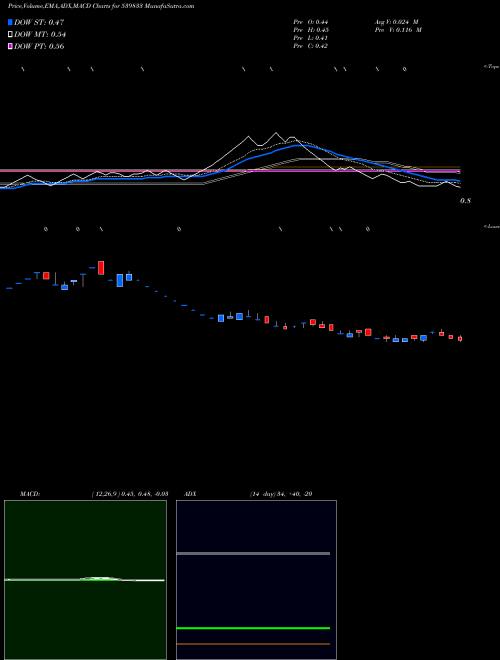Select the 'DOW PT: 0.56' legend label
Screen dimensions: 500x660
[x=39, y=47]
